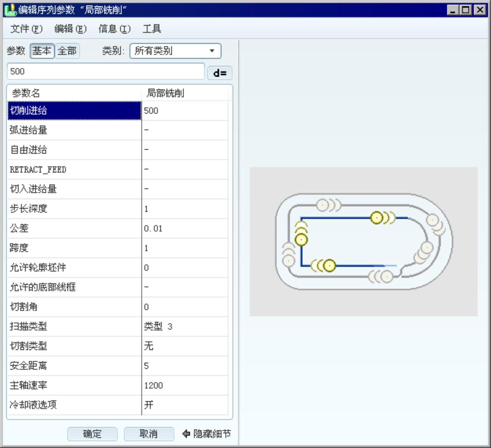Click the application icon in title bar
Image resolution: width=491 pixels, height=448 pixels.
[x=10, y=10]
